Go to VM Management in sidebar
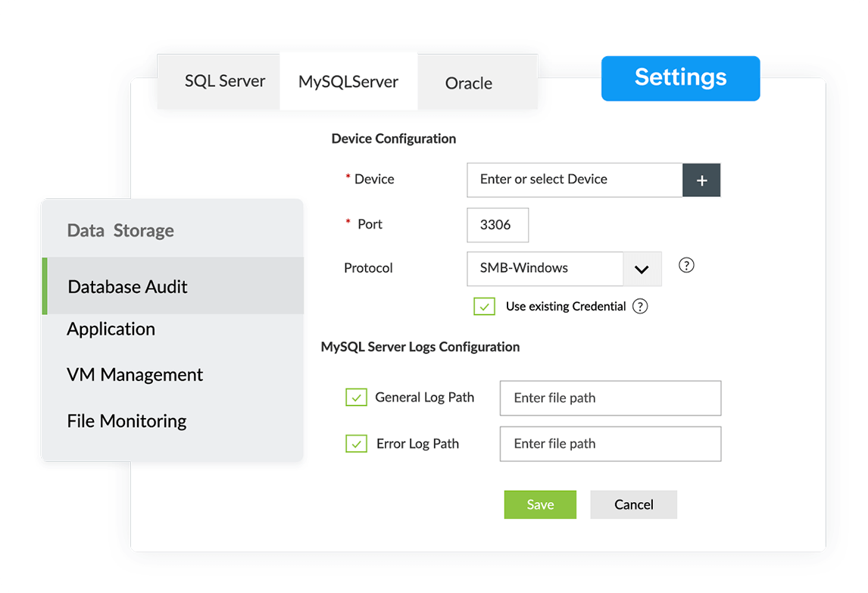Image resolution: width=868 pixels, height=593 pixels. 135,375
